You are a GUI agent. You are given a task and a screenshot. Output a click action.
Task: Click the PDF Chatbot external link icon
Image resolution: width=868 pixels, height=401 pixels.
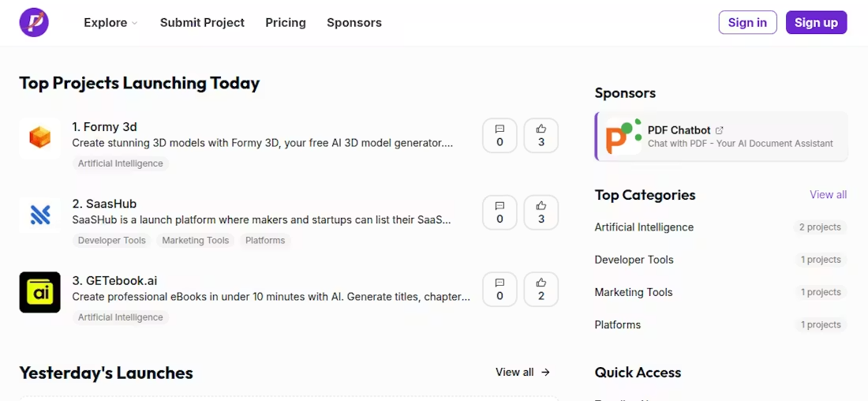pos(719,130)
